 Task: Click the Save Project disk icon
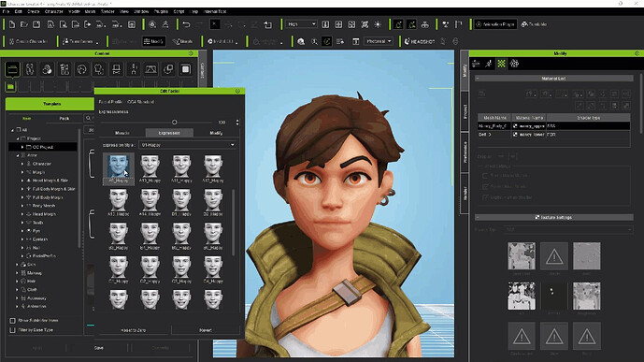[36, 24]
